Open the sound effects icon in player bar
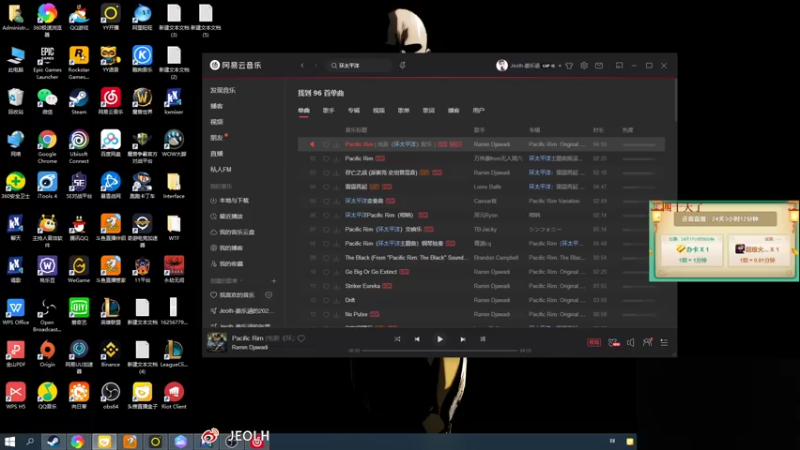The image size is (800, 450). click(613, 342)
